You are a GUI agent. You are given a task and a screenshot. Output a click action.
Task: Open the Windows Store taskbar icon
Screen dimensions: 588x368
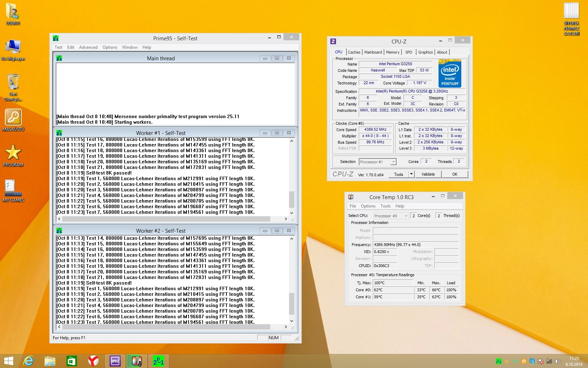[72, 361]
